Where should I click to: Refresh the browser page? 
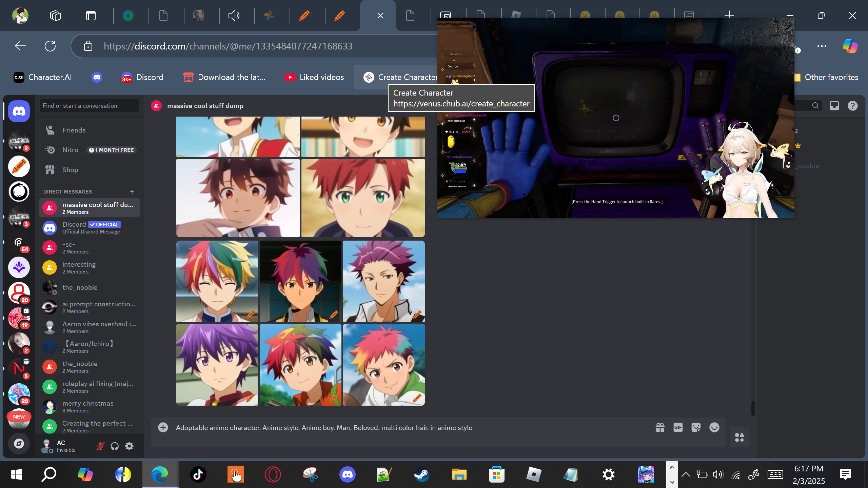(x=50, y=46)
